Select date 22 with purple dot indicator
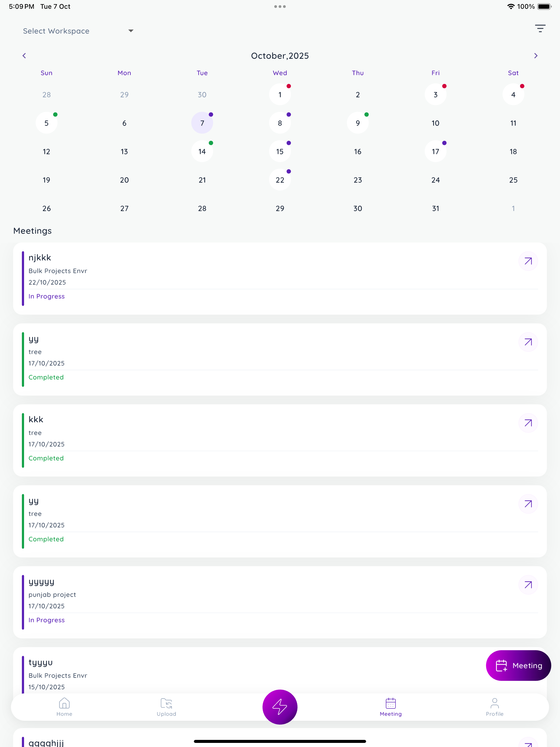This screenshot has width=560, height=747. (280, 180)
